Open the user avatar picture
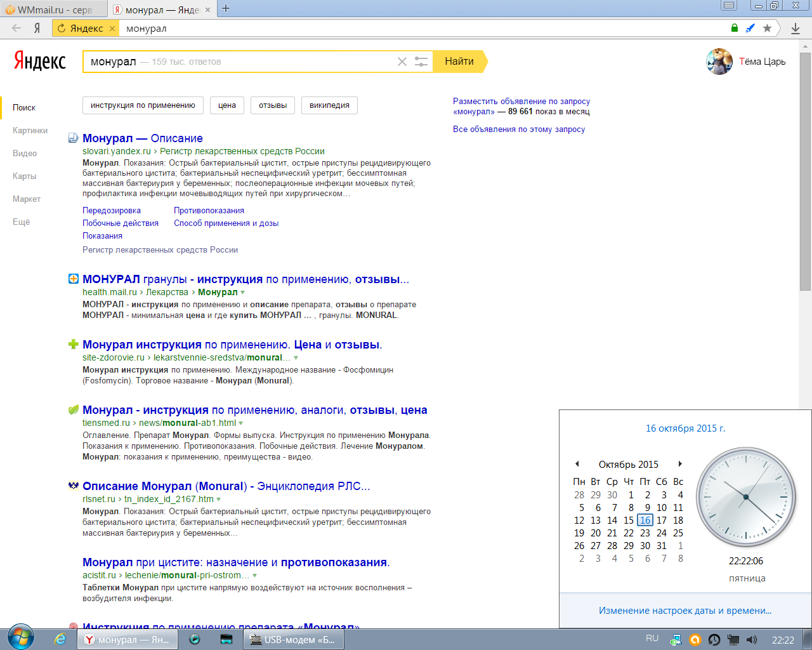Screen dimensions: 812x650 coord(719,62)
